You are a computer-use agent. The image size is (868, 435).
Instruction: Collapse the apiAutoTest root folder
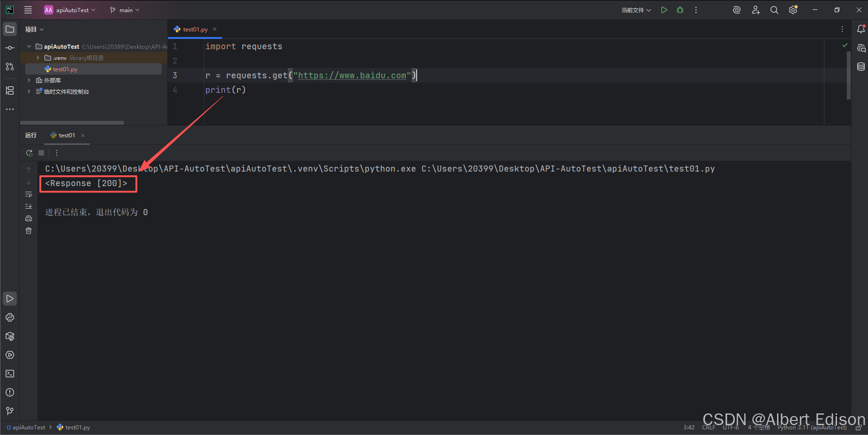click(x=29, y=46)
